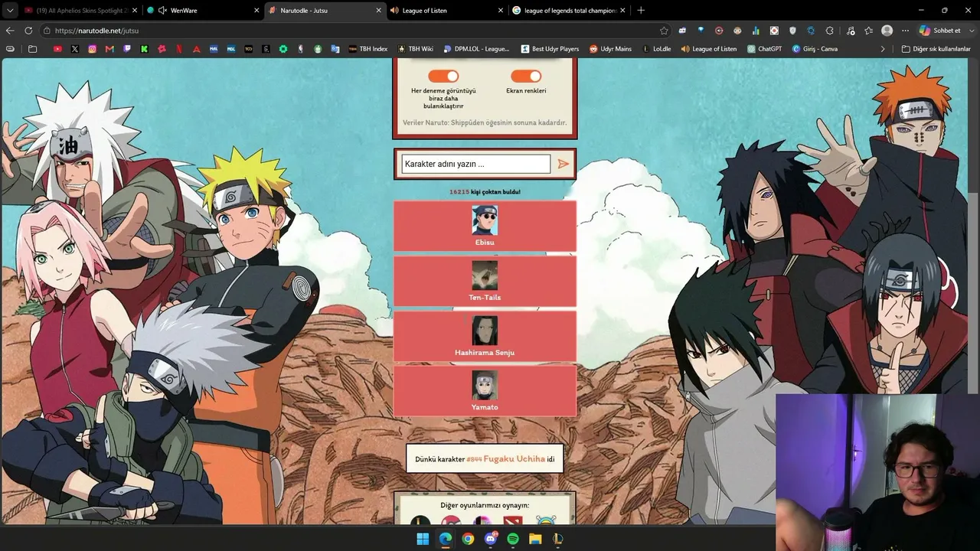The height and width of the screenshot is (551, 980).
Task: Open the Netflix bookmark icon
Action: point(179,49)
